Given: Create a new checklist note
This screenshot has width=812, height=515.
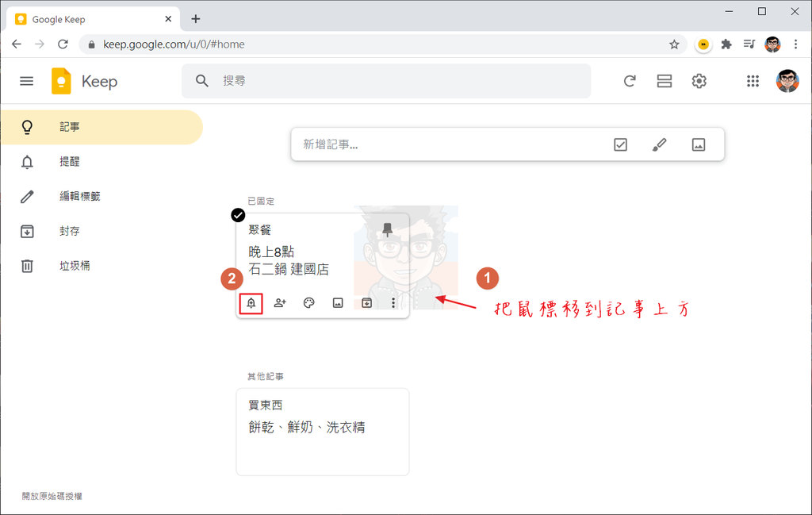Looking at the screenshot, I should (620, 144).
